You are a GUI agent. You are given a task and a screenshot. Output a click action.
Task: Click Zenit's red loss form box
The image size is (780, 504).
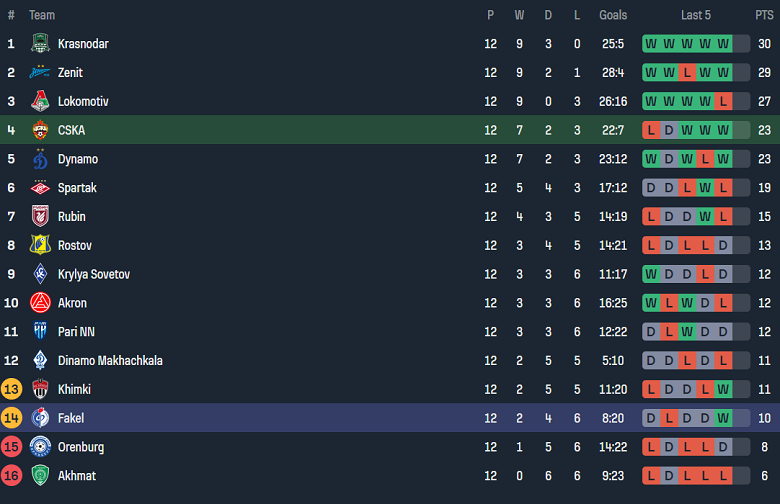tap(687, 73)
